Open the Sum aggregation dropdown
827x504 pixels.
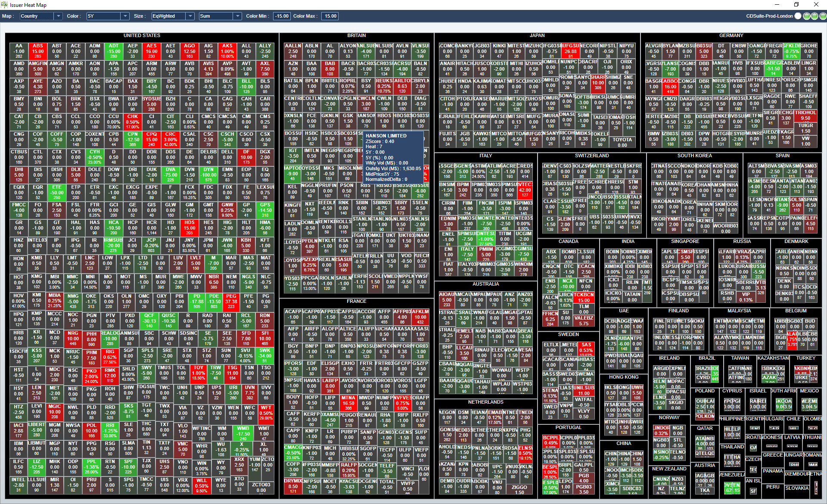point(237,16)
